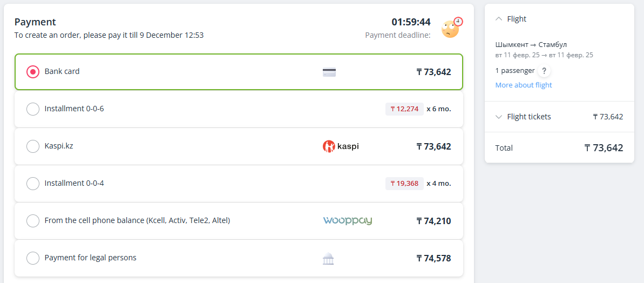This screenshot has width=644, height=283.
Task: Click the Flight tickets ₸ 73,642 price
Action: pyautogui.click(x=608, y=117)
